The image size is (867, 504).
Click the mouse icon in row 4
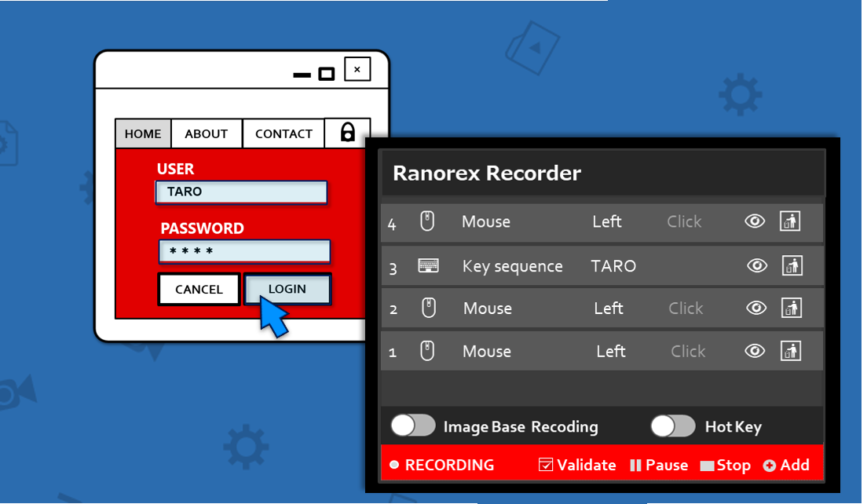(427, 221)
